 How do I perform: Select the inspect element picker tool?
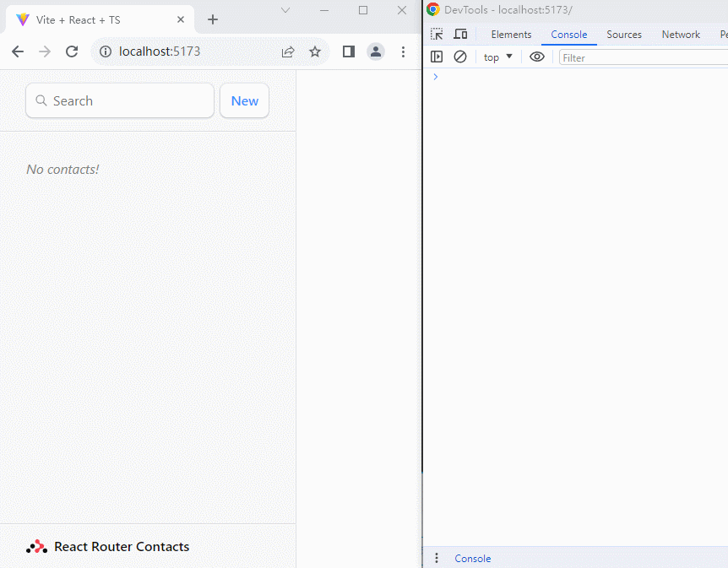point(437,35)
